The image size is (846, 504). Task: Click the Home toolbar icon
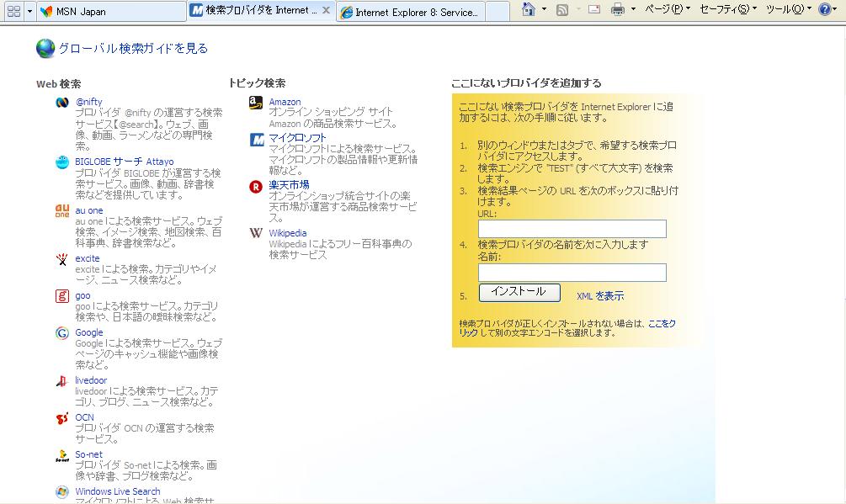point(529,9)
